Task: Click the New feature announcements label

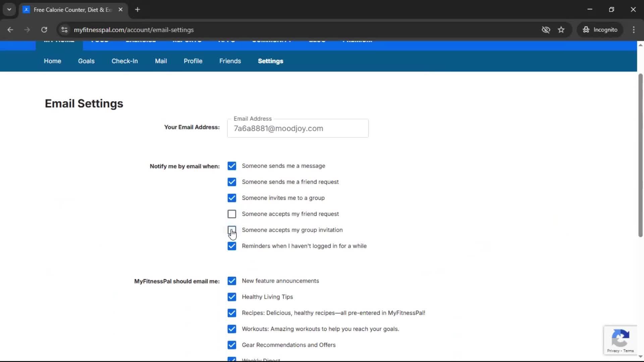Action: (x=280, y=281)
